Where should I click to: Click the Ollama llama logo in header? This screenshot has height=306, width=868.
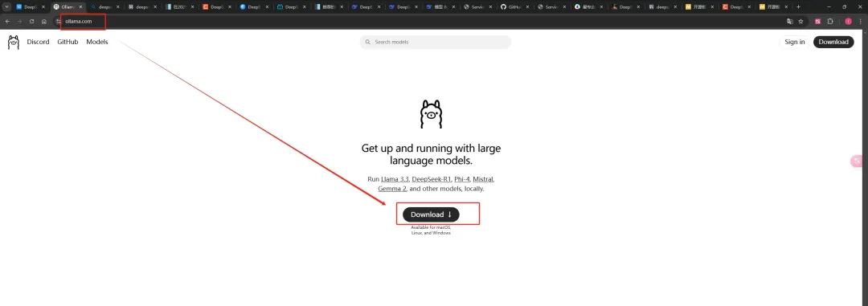(x=14, y=42)
